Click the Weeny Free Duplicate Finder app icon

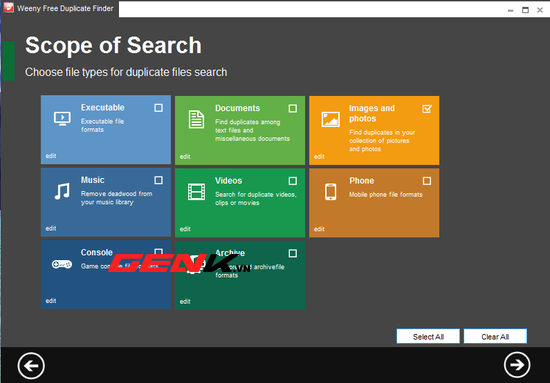[8, 8]
